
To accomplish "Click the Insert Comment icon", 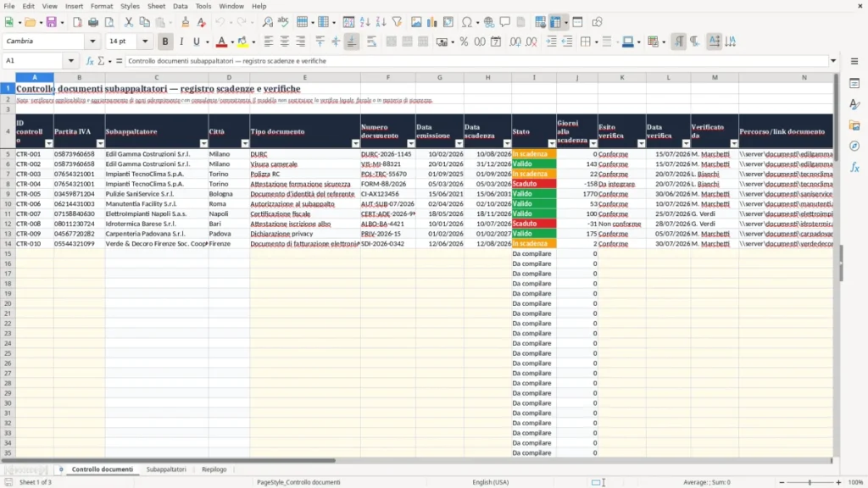I will click(505, 22).
